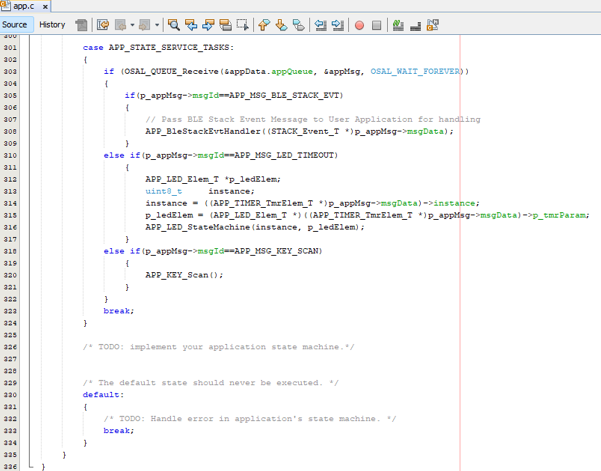
Task: Click the default: label
Action: tap(103, 395)
